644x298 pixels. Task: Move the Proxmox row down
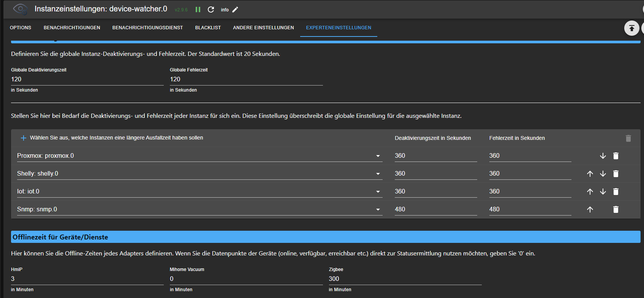603,156
